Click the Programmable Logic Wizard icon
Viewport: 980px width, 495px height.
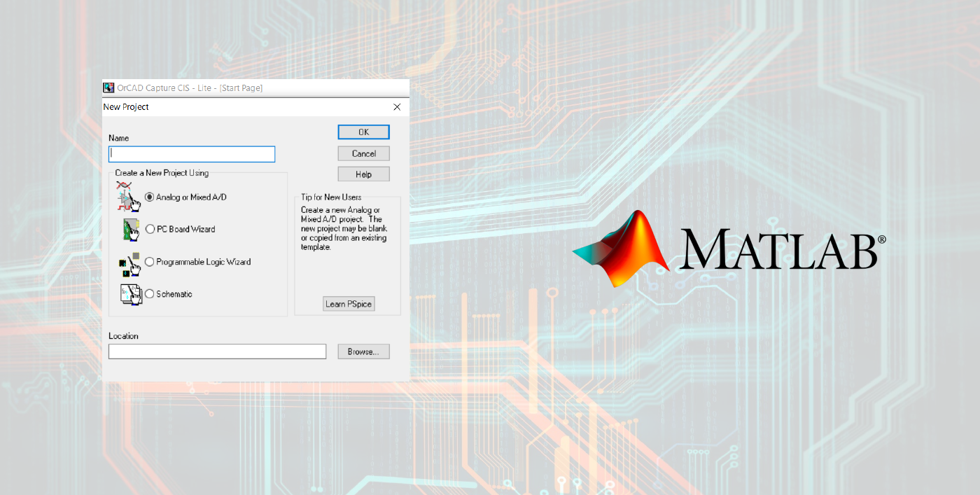(x=129, y=263)
